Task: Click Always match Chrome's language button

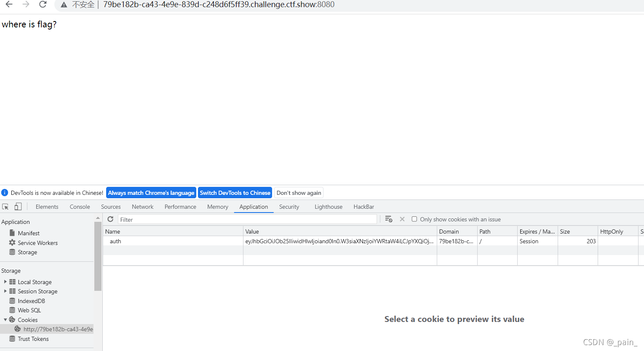Action: (x=151, y=193)
